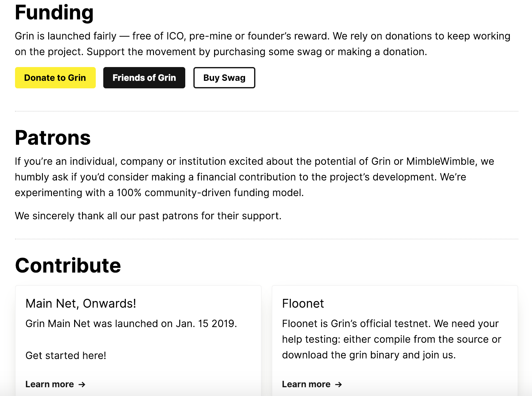Click the past patrons thank-you sentence

(148, 216)
